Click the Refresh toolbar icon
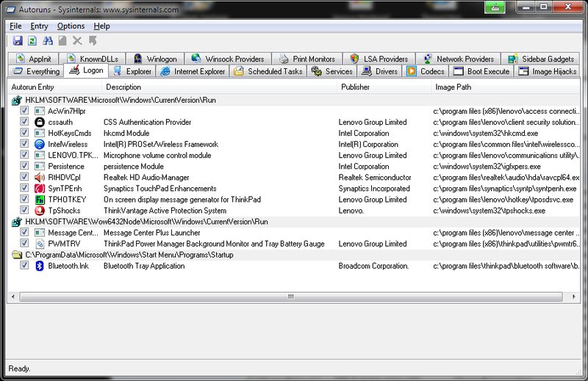The width and height of the screenshot is (588, 381). pyautogui.click(x=32, y=40)
